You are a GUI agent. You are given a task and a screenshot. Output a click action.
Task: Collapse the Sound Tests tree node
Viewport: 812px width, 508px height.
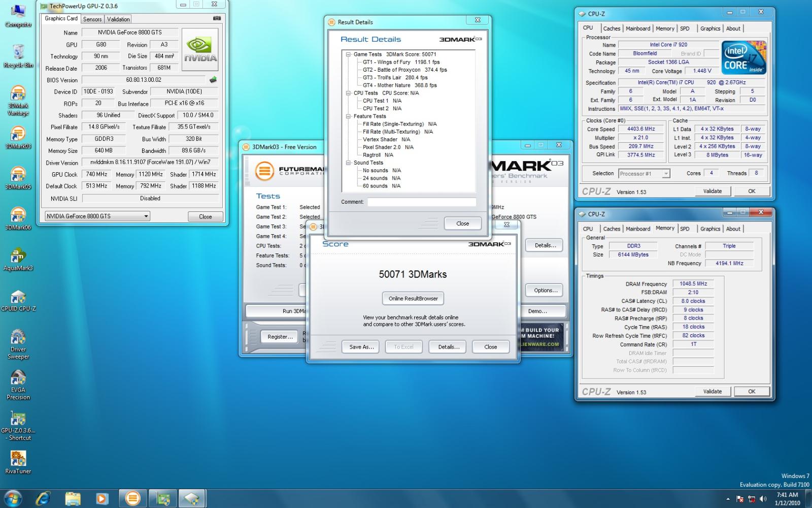(x=349, y=163)
